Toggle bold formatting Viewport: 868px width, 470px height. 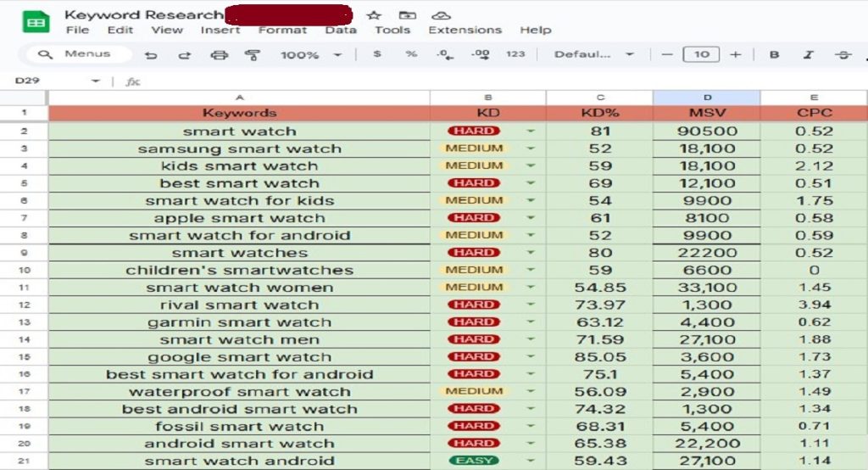[775, 54]
